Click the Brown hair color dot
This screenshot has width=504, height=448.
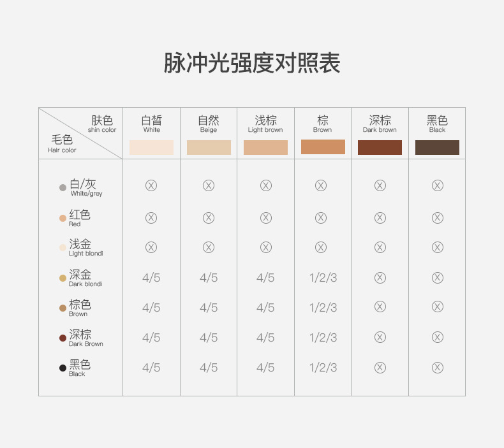tap(63, 308)
